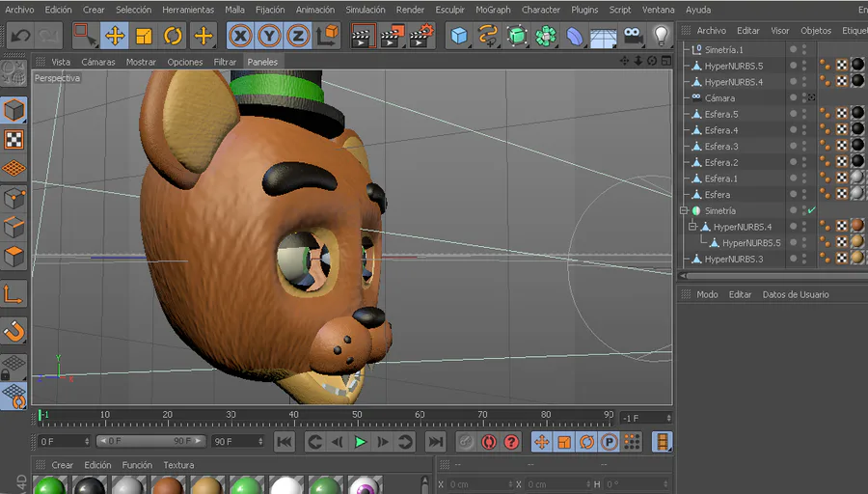Click the 90 F end frame field

[238, 441]
